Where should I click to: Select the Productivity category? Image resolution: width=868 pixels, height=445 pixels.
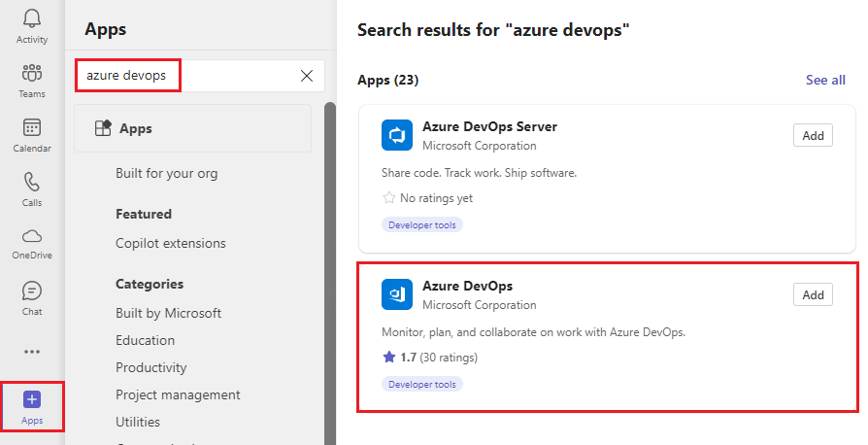click(x=151, y=367)
